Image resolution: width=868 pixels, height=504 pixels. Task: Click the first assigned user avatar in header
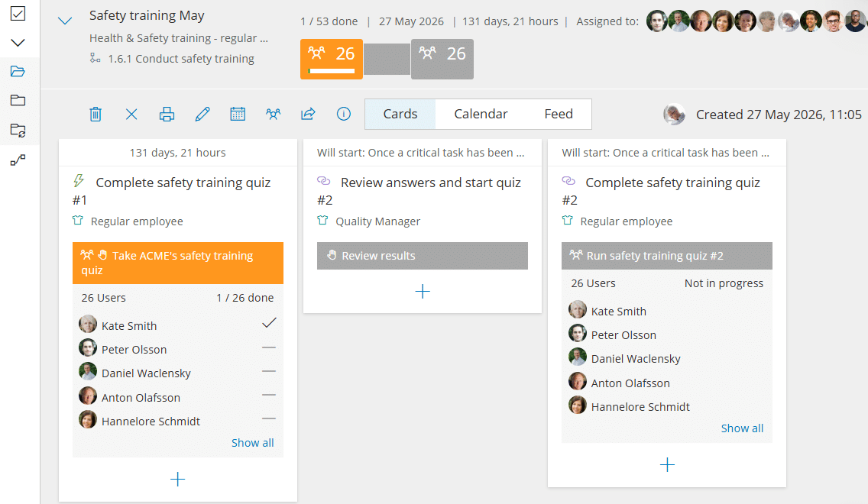pos(657,21)
